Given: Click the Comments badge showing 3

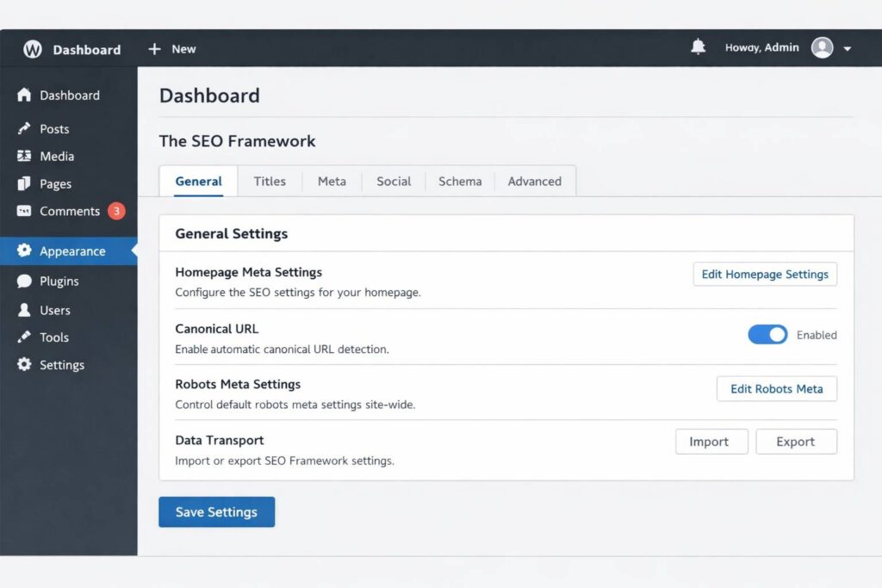Looking at the screenshot, I should 116,211.
